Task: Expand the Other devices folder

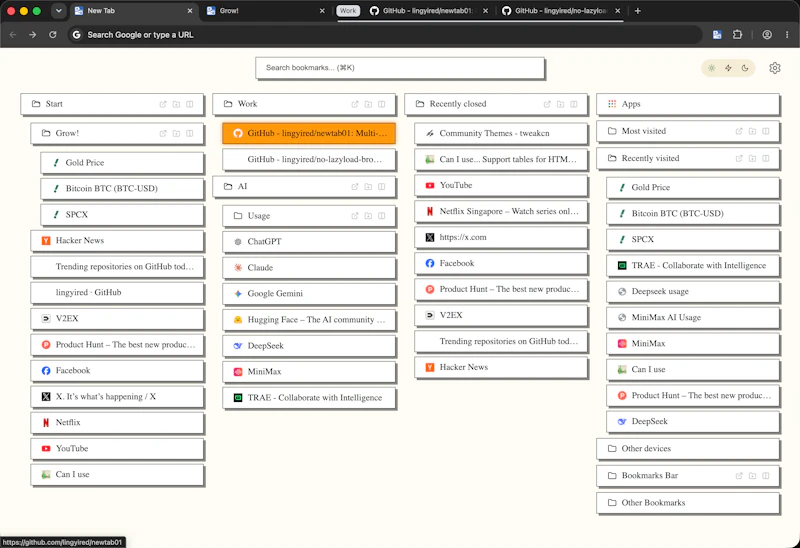Action: (x=688, y=449)
